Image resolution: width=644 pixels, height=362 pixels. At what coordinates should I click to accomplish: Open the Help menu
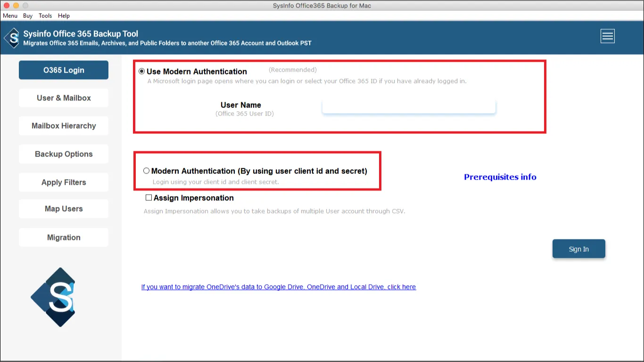[x=64, y=16]
